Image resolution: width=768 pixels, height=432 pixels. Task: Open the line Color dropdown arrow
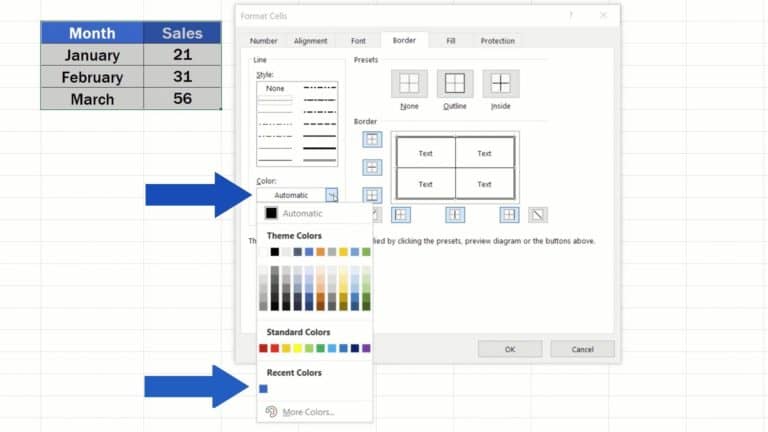tap(332, 195)
